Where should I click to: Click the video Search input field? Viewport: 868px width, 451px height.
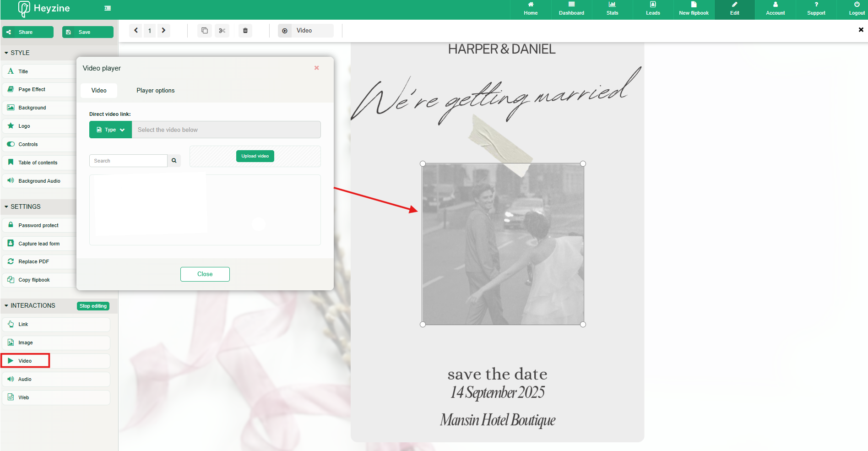point(128,161)
